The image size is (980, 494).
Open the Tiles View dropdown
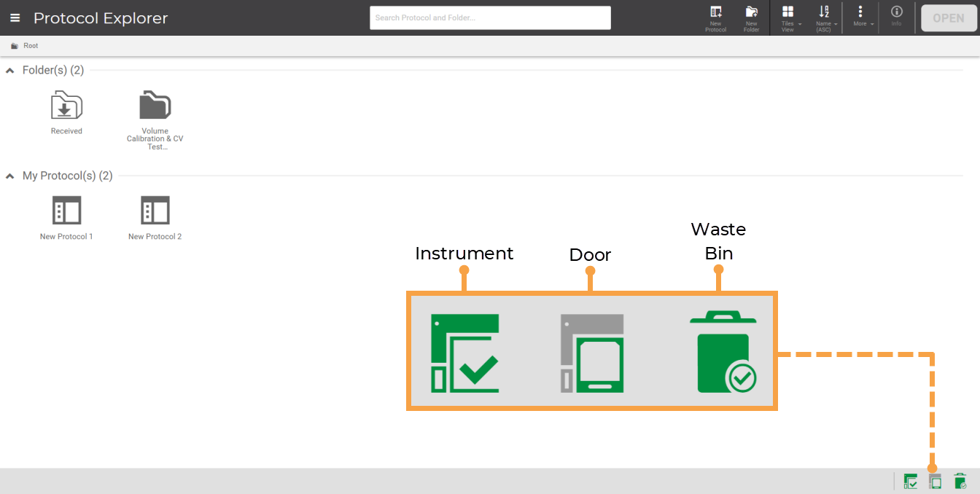pos(790,18)
